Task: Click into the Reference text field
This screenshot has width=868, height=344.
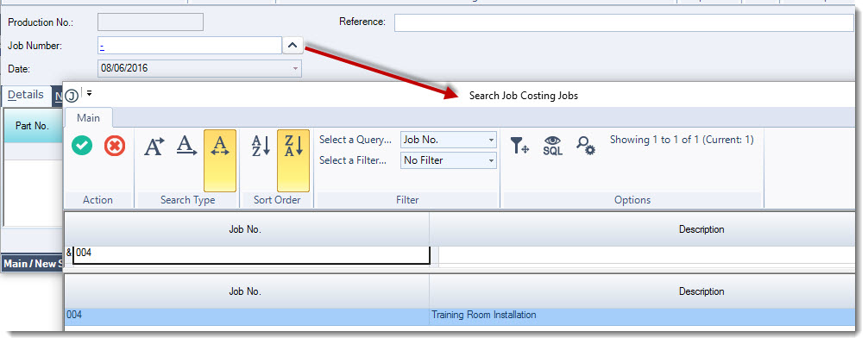Action: pyautogui.click(x=624, y=22)
